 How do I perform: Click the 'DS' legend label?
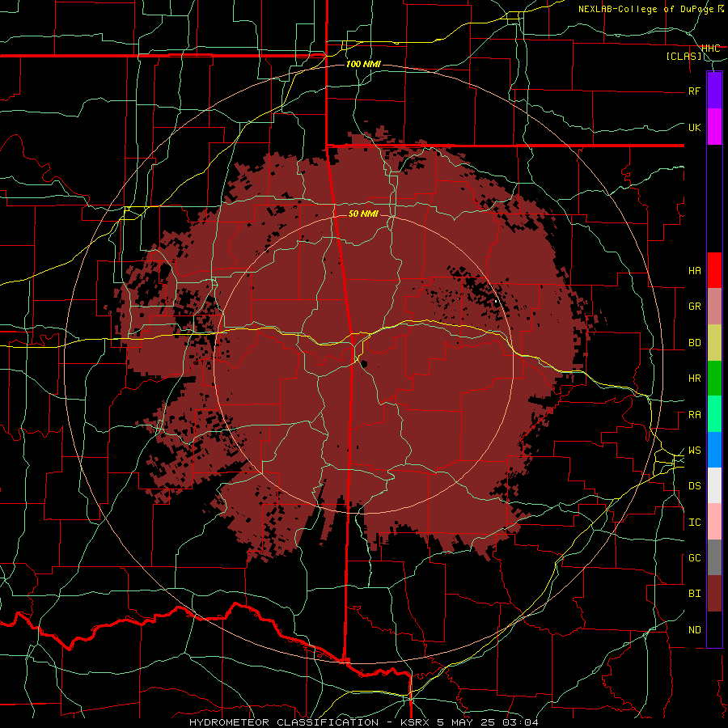pyautogui.click(x=694, y=486)
